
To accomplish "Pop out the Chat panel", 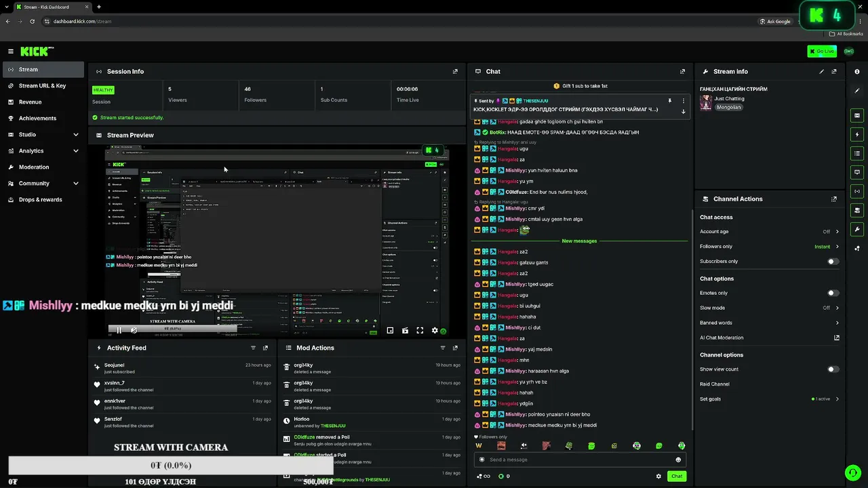I will [x=682, y=71].
